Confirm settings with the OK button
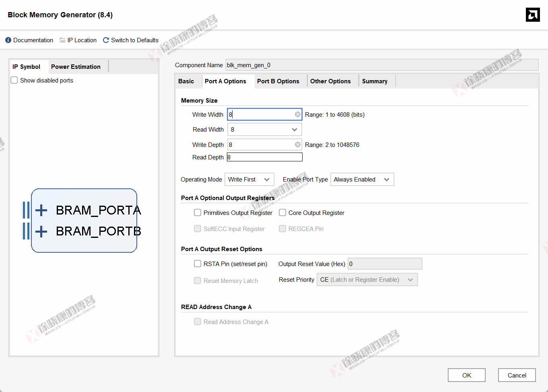 click(x=466, y=375)
